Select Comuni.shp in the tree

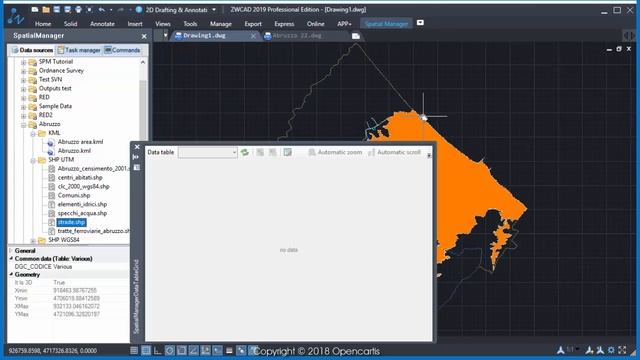[74, 196]
